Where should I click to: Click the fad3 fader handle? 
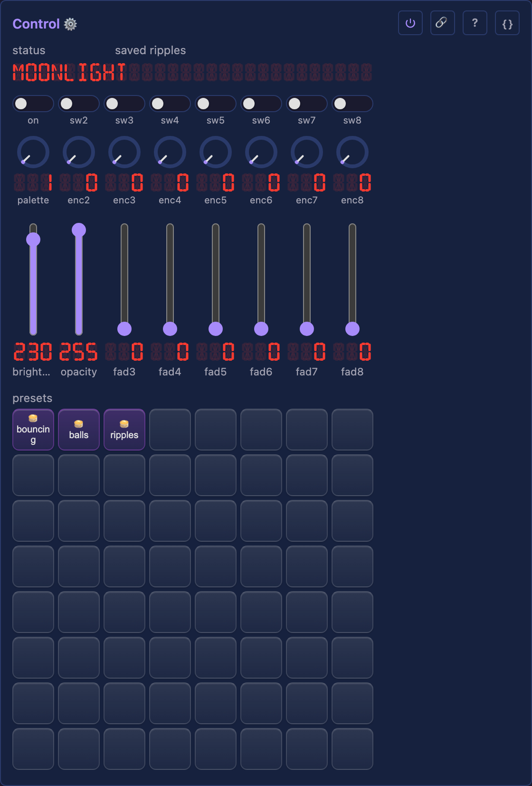tap(124, 329)
